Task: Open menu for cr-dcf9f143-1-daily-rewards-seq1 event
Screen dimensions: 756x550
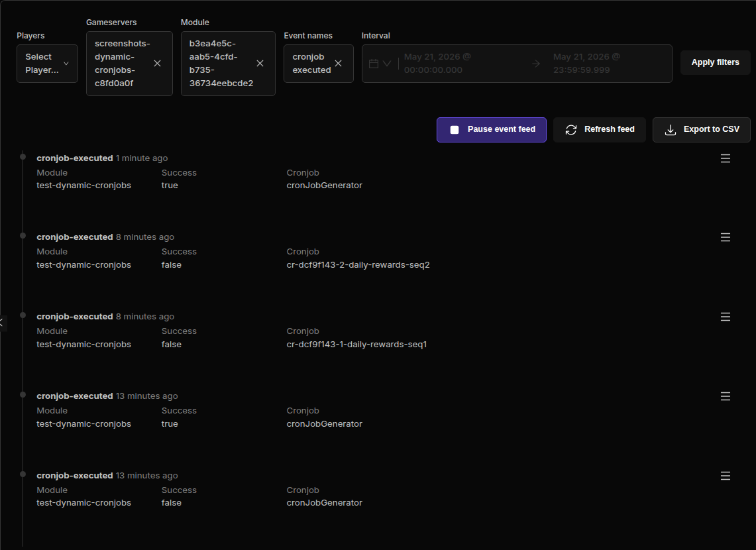Action: (x=725, y=317)
